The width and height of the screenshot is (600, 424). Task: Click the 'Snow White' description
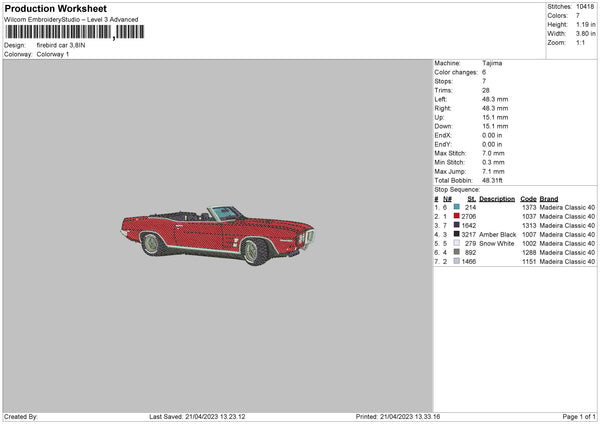(x=497, y=243)
